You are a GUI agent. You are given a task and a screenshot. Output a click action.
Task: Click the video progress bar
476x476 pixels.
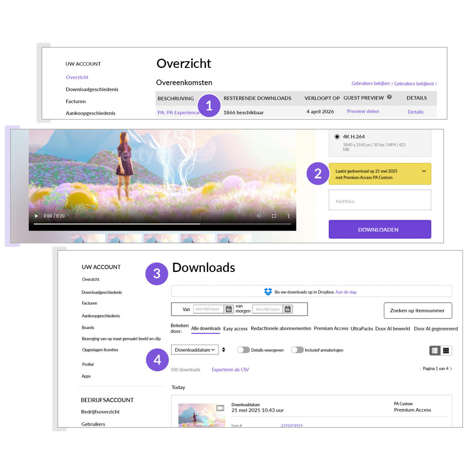pos(163,224)
